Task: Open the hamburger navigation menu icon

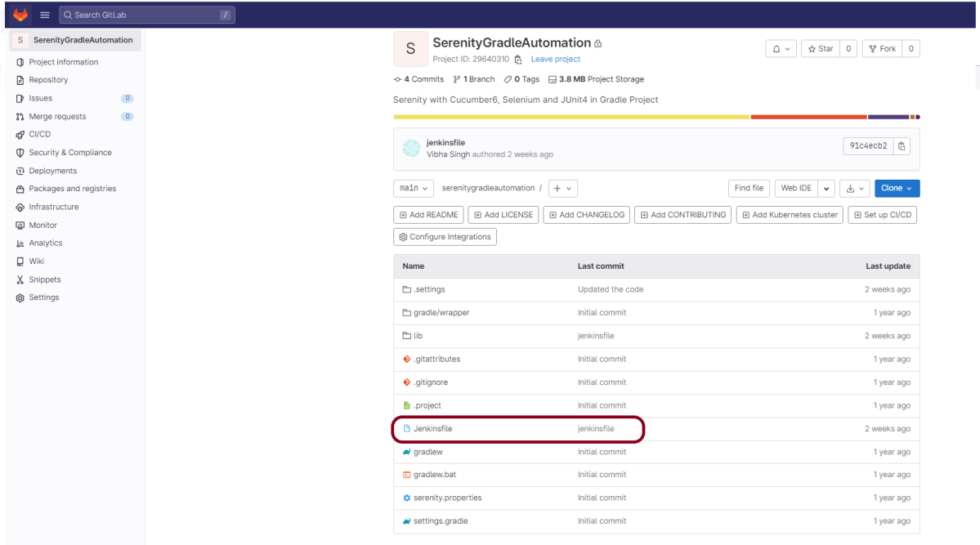Action: [x=45, y=15]
